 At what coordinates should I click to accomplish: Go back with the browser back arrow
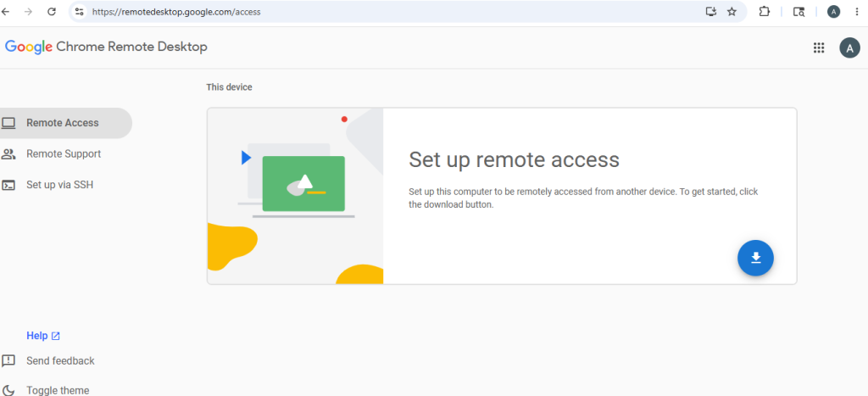(6, 12)
